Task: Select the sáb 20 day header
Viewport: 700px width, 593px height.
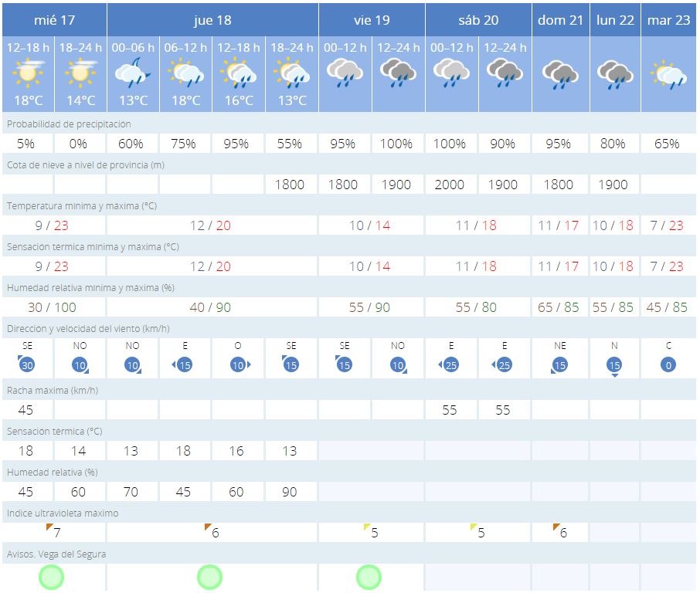Action: pos(478,20)
